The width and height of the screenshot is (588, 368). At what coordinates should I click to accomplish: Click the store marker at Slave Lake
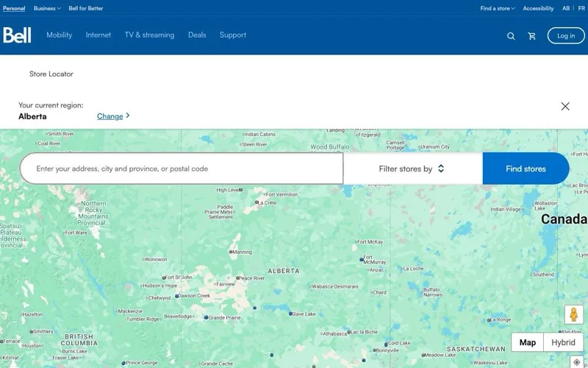(290, 314)
